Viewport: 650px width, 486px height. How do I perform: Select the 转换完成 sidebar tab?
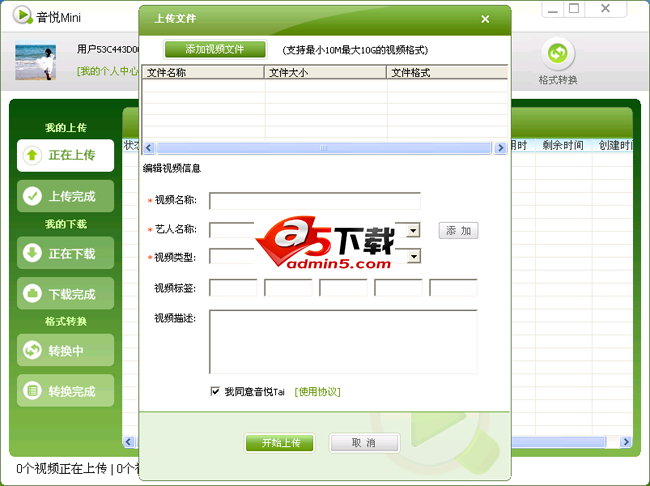(x=65, y=391)
